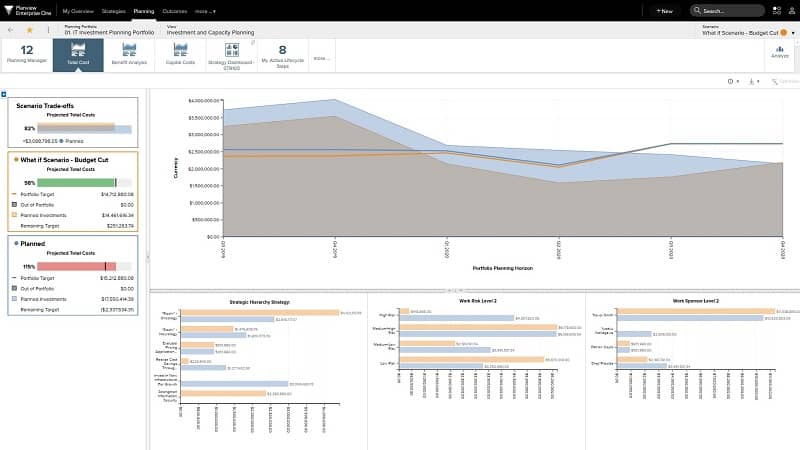Image resolution: width=800 pixels, height=450 pixels.
Task: Click the vertical splitter handle beside left panel
Action: click(x=148, y=258)
